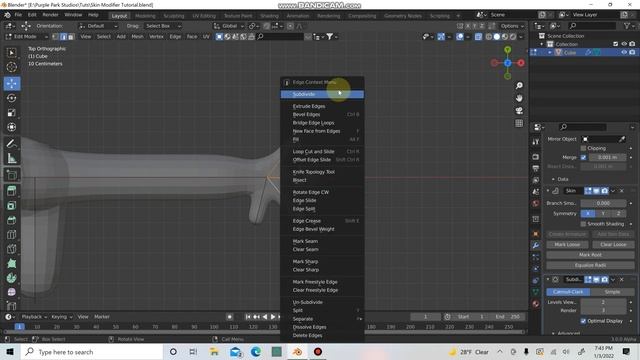Toggle camera view icon in viewport
Image resolution: width=640 pixels, height=360 pixels.
pyautogui.click(x=519, y=111)
